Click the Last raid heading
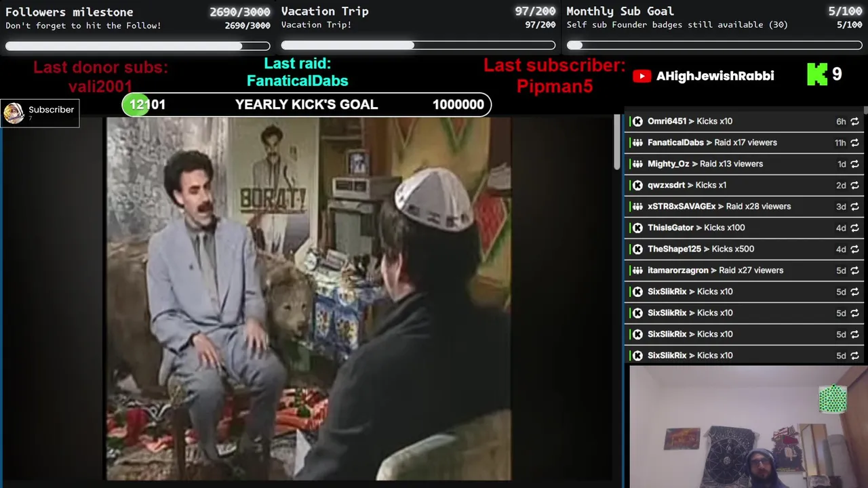The image size is (868, 488). point(297,64)
